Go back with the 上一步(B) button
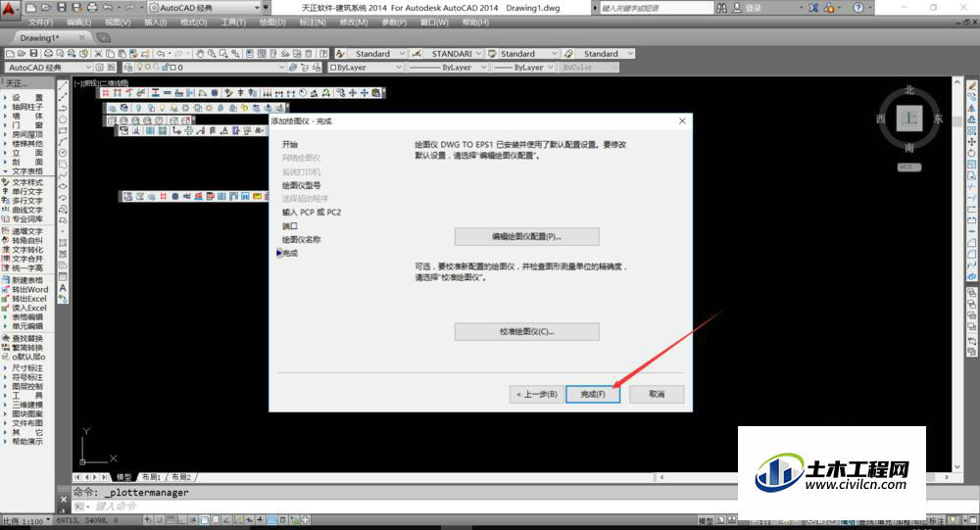Image resolution: width=980 pixels, height=530 pixels. [536, 395]
